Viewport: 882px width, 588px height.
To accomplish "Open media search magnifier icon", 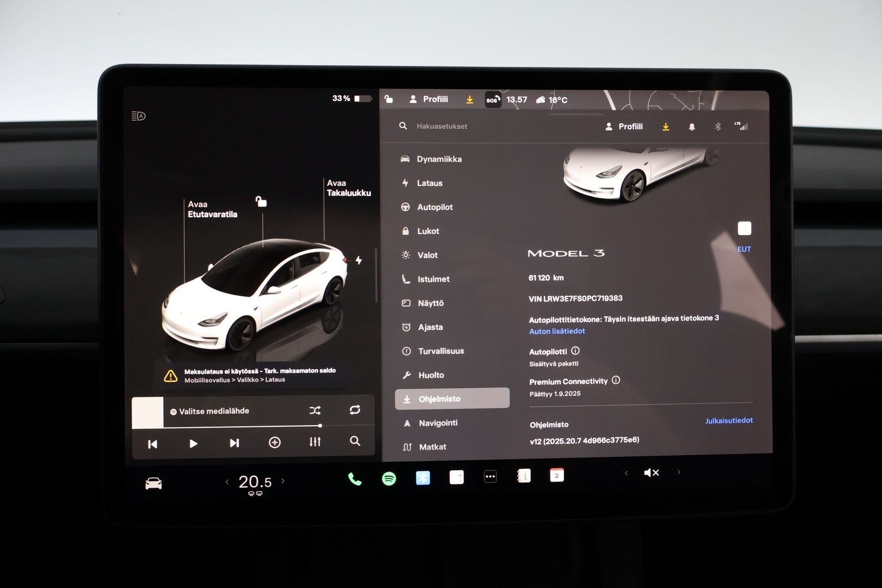I will (355, 441).
